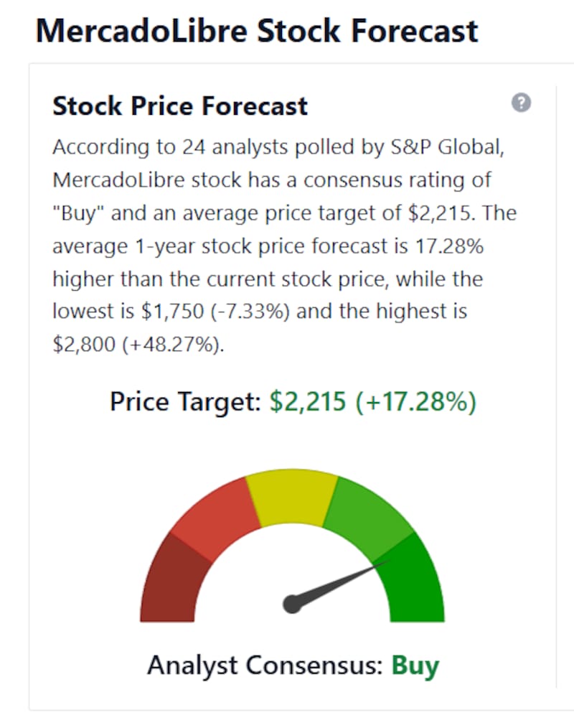Click the light green gauge segment
Viewport: 574px width, 728px height.
[367, 515]
